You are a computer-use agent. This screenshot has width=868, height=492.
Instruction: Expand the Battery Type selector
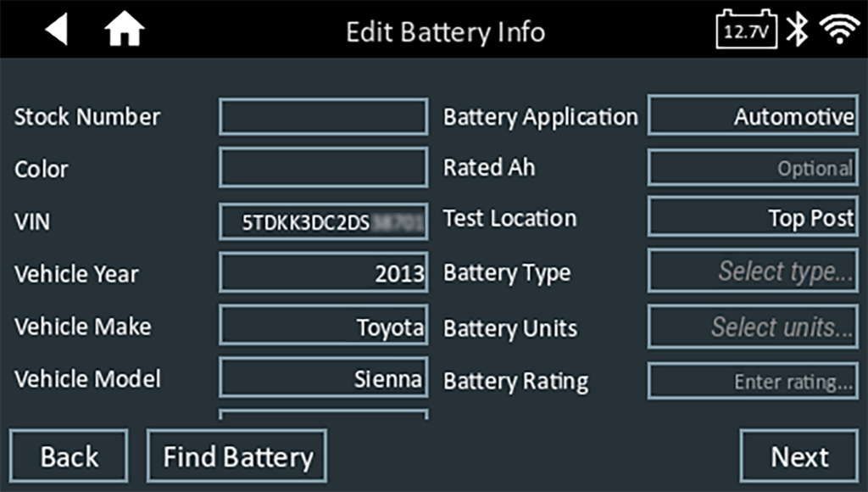click(754, 272)
